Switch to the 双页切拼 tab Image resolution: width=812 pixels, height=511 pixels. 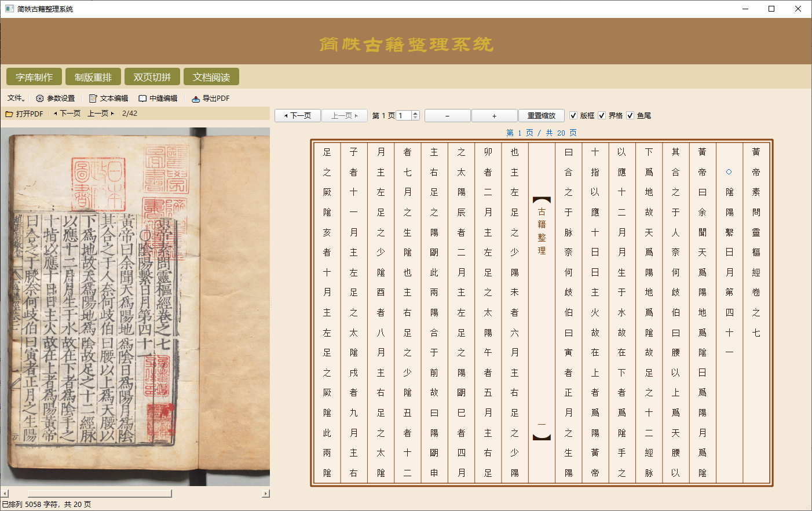coord(152,77)
